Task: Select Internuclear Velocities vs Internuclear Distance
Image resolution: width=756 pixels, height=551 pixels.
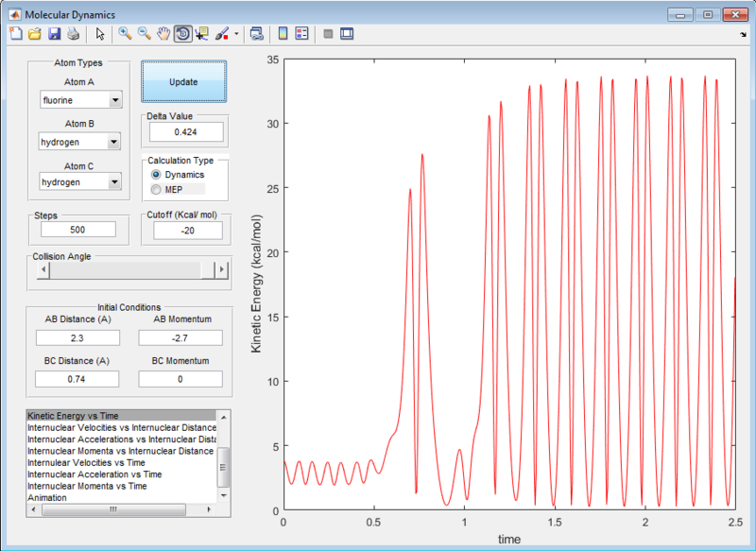Action: point(122,427)
